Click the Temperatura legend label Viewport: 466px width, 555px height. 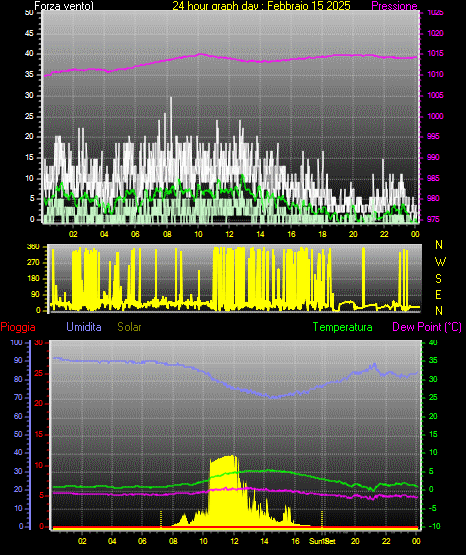343,327
